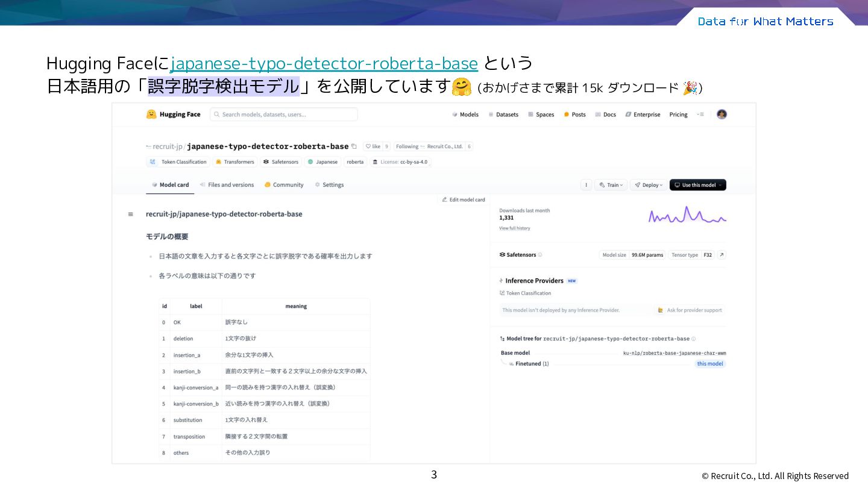Click the Model size 99.6M params badge
868x488 pixels.
(632, 255)
